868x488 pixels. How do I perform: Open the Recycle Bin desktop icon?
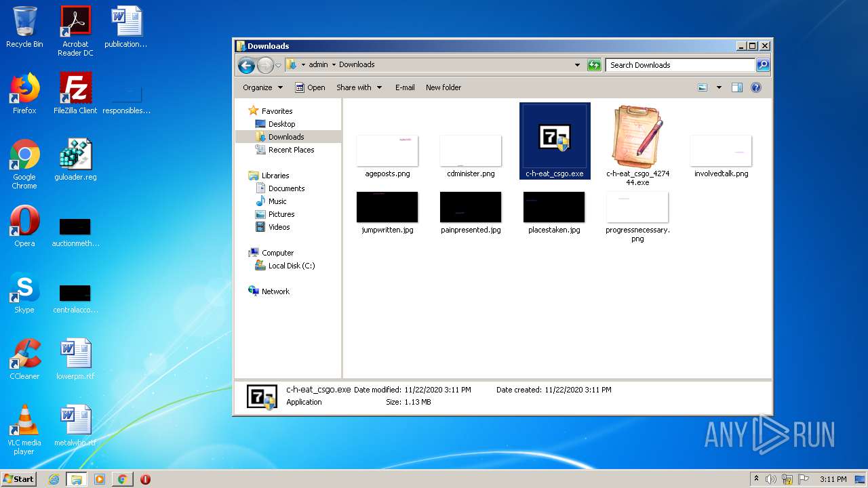click(24, 27)
